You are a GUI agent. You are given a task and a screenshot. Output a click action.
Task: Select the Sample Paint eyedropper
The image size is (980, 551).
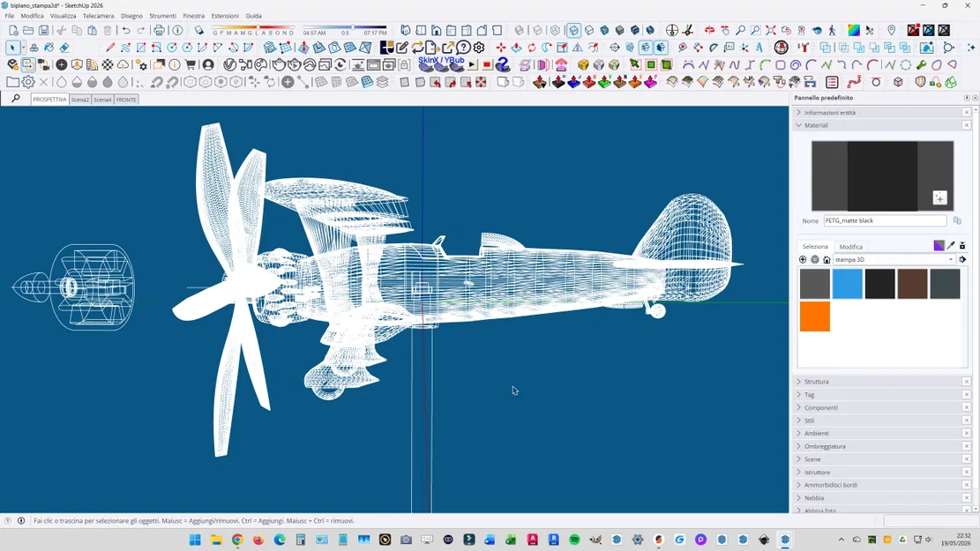click(951, 245)
